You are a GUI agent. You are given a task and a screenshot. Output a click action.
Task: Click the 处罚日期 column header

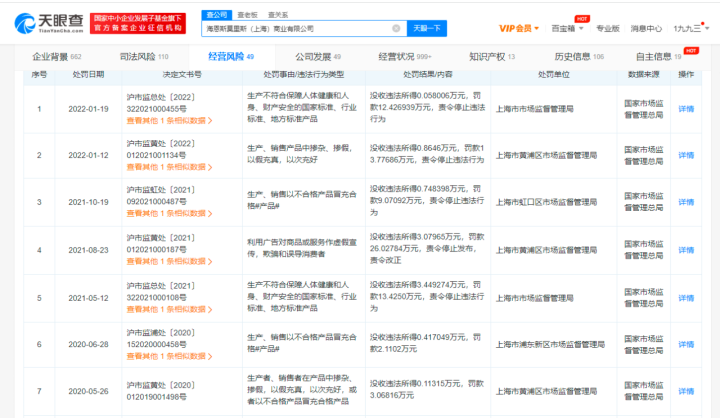pos(88,74)
